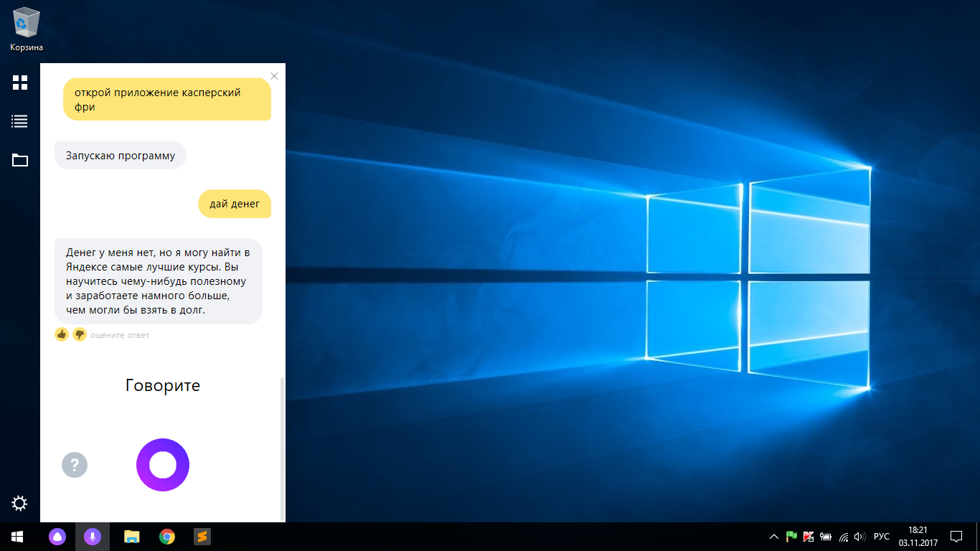Open Alice settings gear icon

pos(20,504)
